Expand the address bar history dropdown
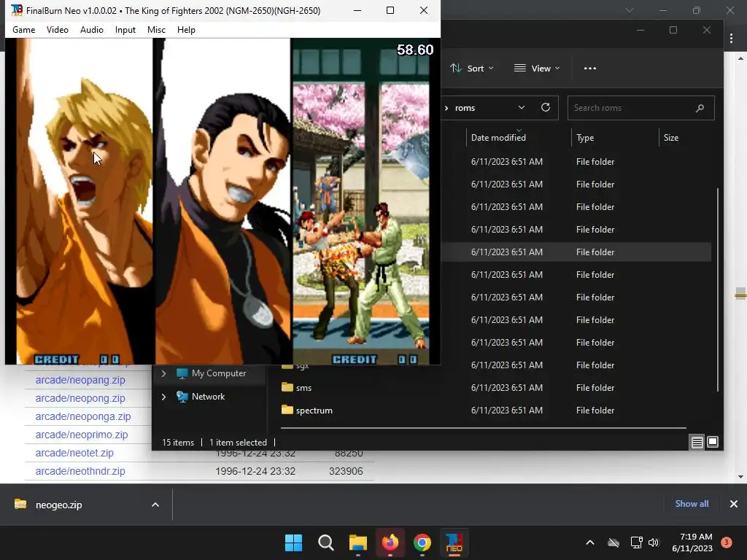Screen dimensions: 747x560 pos(521,108)
